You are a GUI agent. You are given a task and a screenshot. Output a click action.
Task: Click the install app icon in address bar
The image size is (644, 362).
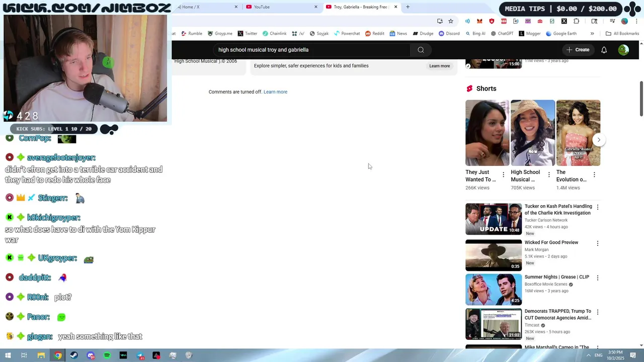point(440,21)
